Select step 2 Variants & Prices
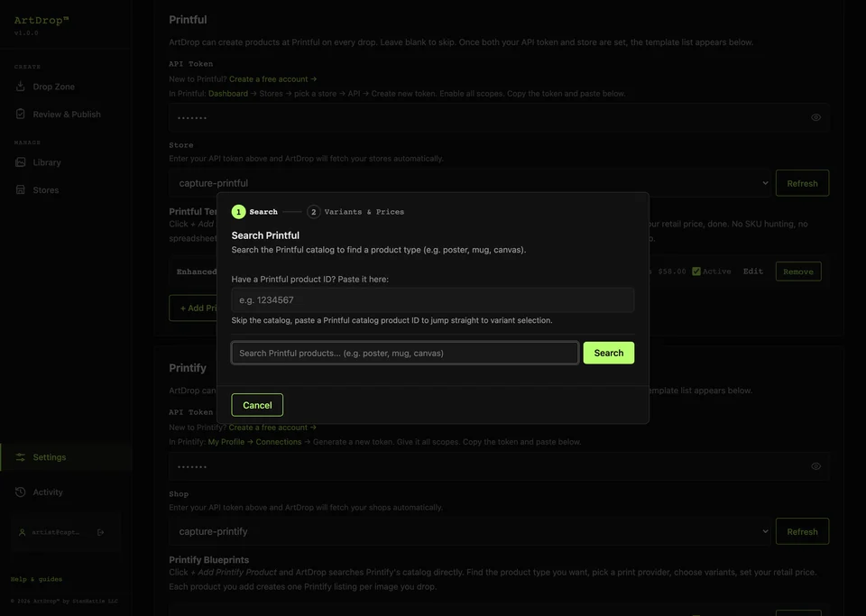This screenshot has height=616, width=866. coord(355,212)
